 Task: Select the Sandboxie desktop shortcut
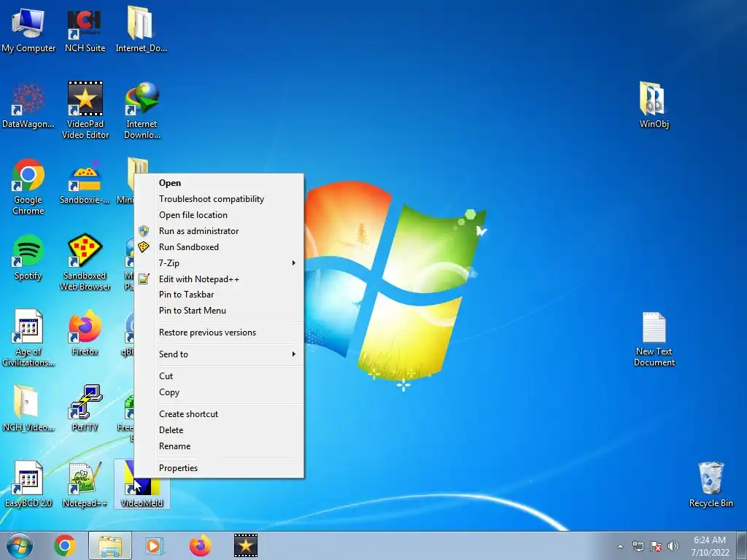click(85, 182)
